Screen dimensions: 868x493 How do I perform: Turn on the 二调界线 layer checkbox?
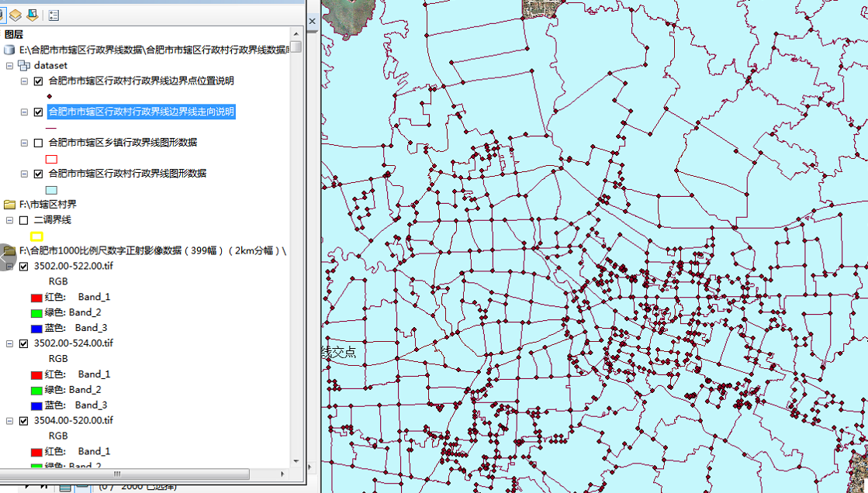point(23,220)
